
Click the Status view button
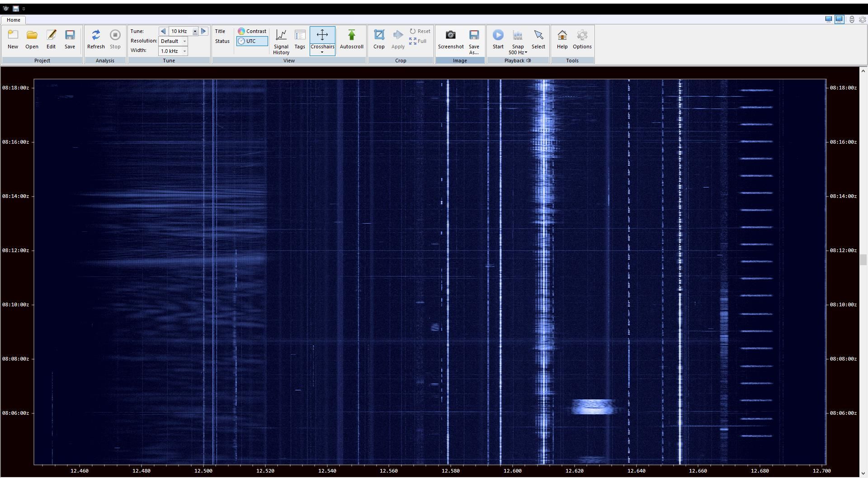(x=222, y=41)
